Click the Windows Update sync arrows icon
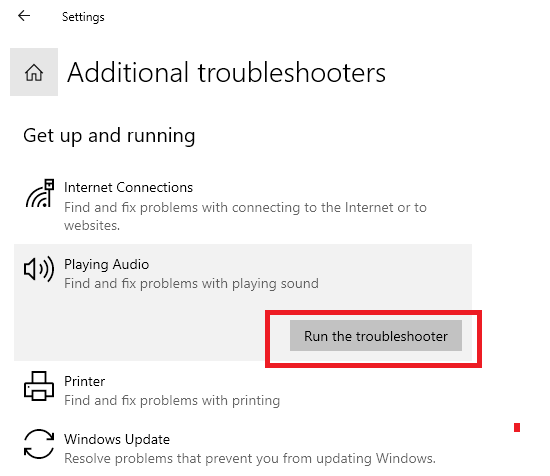 pos(39,444)
